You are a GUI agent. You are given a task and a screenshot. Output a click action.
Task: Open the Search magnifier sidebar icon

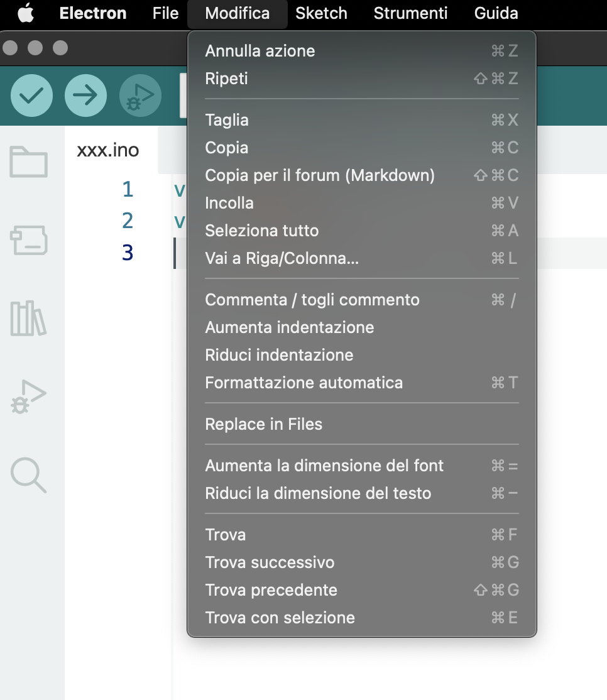(x=28, y=475)
